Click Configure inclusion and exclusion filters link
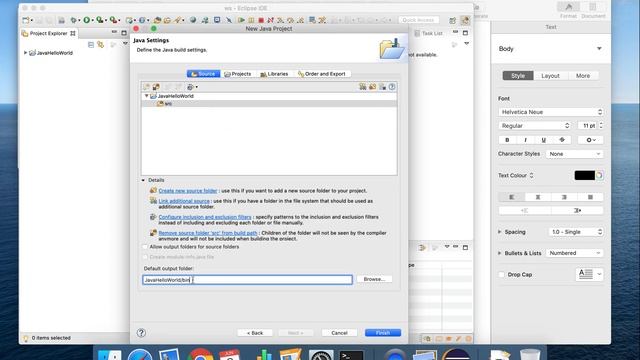The width and height of the screenshot is (640, 360). click(205, 217)
